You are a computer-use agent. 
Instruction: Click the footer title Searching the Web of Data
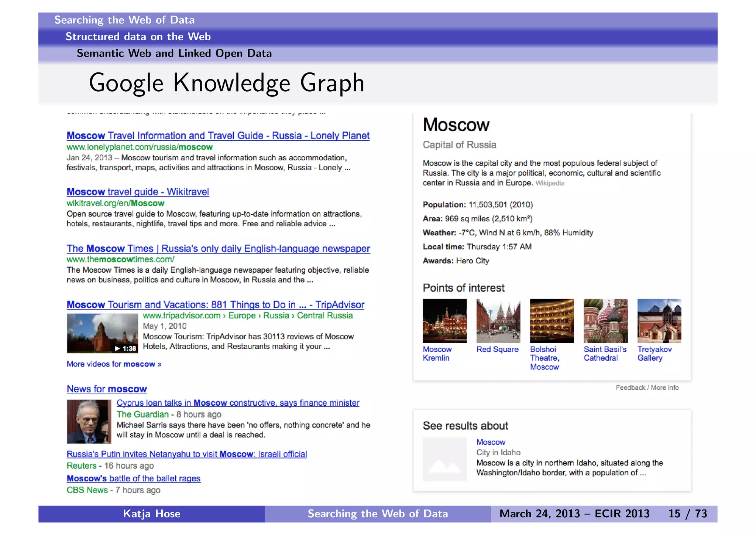click(x=378, y=514)
